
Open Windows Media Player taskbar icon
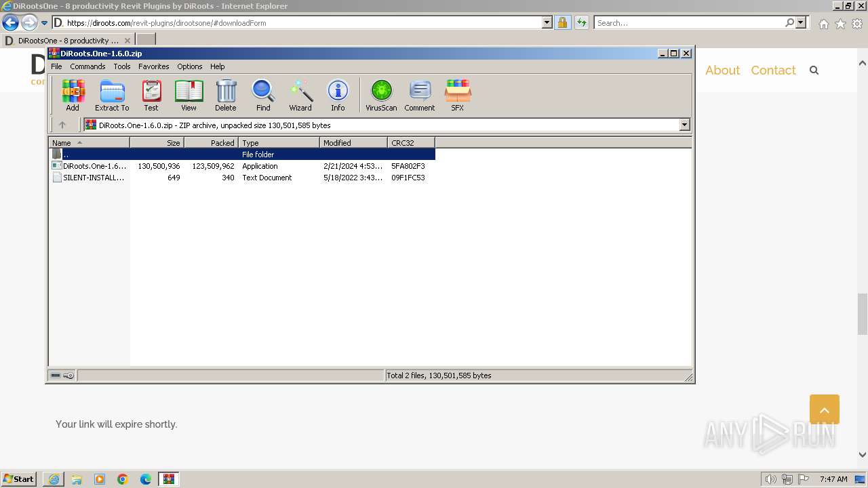coord(100,479)
